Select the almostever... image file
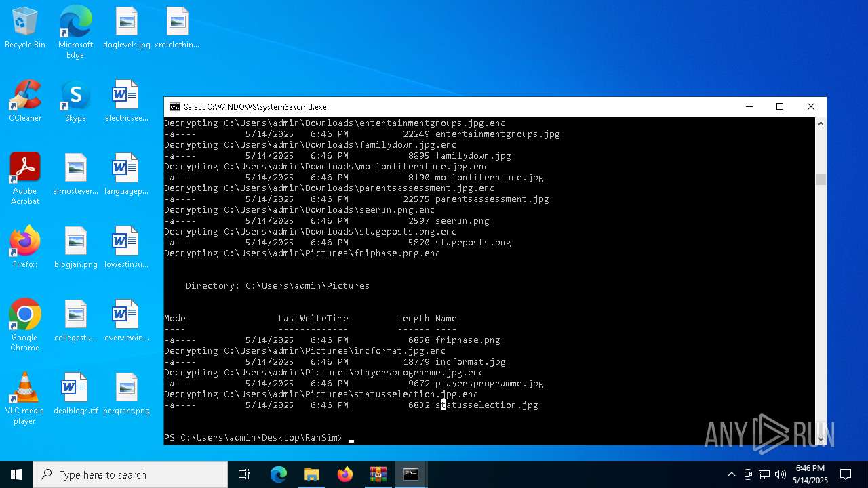The image size is (868, 488). [75, 175]
